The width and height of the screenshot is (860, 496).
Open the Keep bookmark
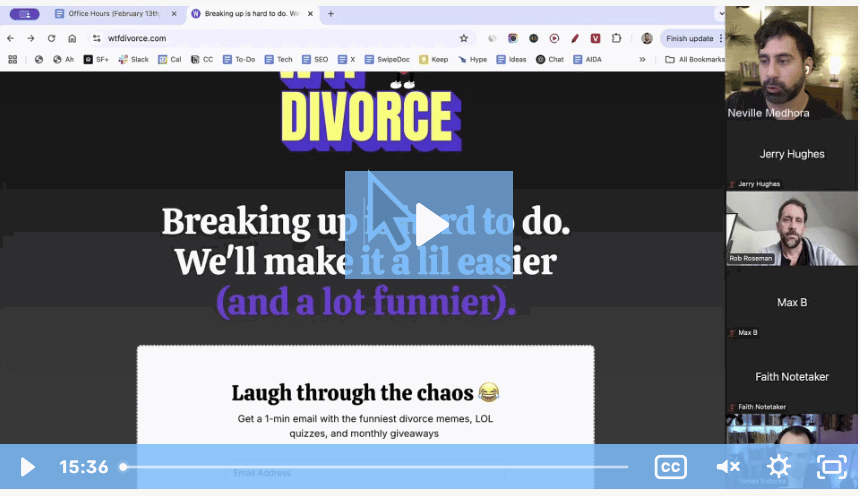[433, 59]
